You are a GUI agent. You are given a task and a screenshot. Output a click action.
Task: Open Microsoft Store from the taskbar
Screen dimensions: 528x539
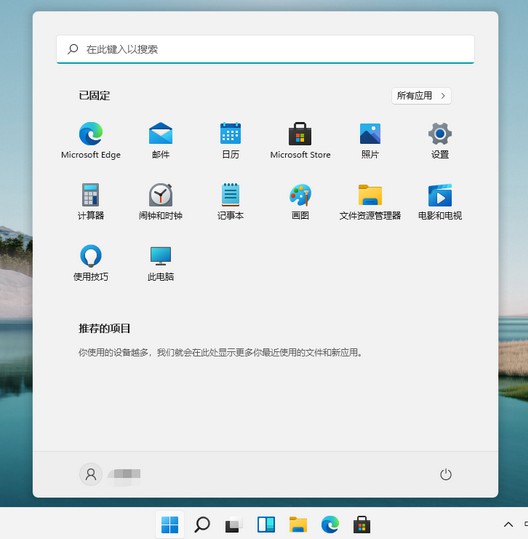point(362,525)
